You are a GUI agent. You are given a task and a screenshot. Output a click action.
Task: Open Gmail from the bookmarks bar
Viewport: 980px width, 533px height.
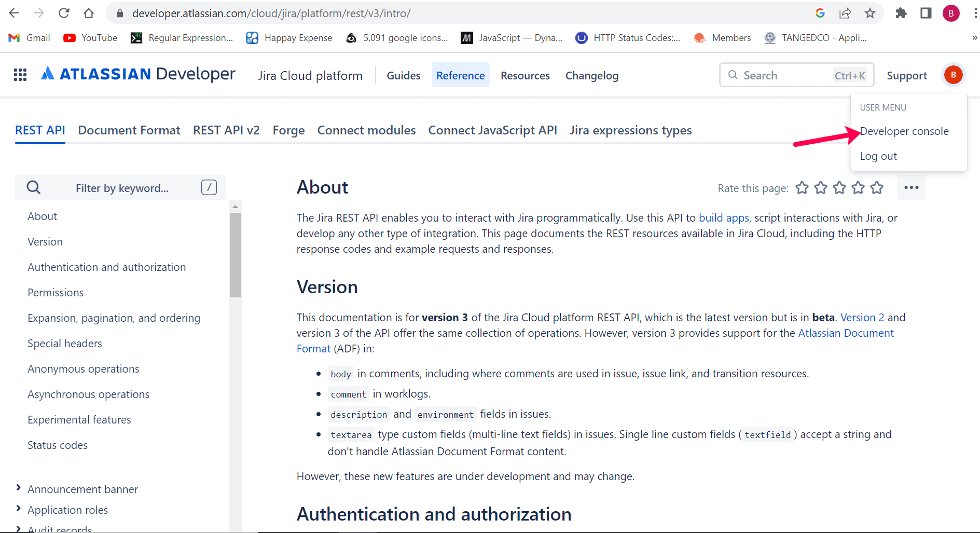pyautogui.click(x=29, y=37)
